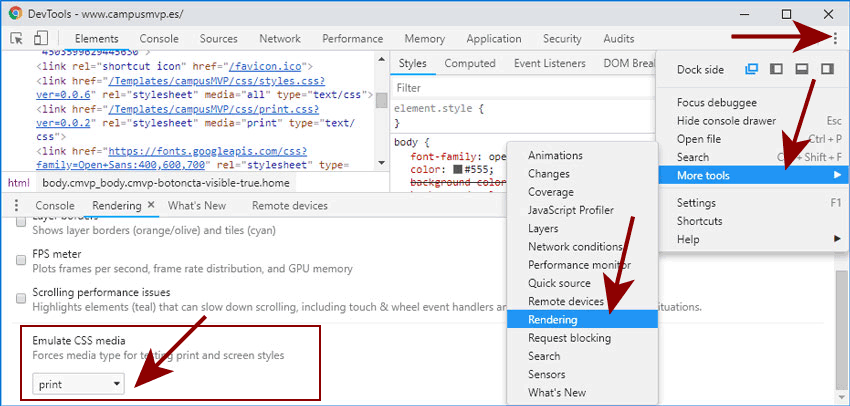This screenshot has height=406, width=850.
Task: Select dock to right icon
Action: [826, 69]
